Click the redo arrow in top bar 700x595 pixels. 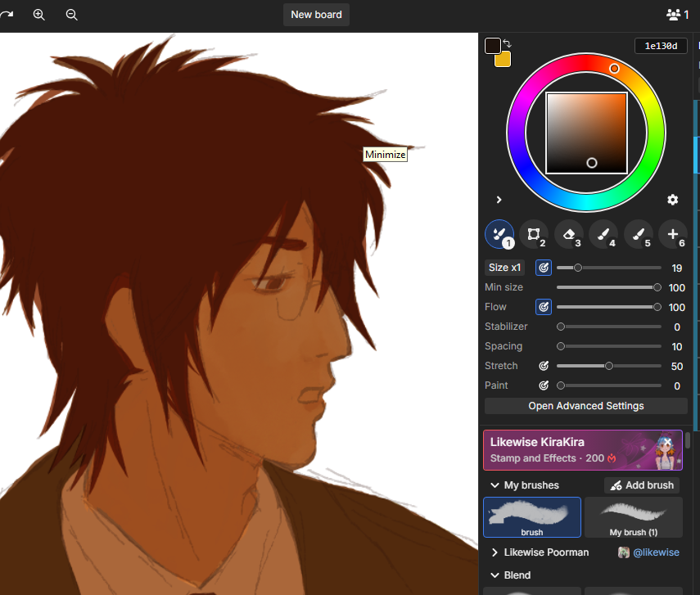click(x=7, y=15)
